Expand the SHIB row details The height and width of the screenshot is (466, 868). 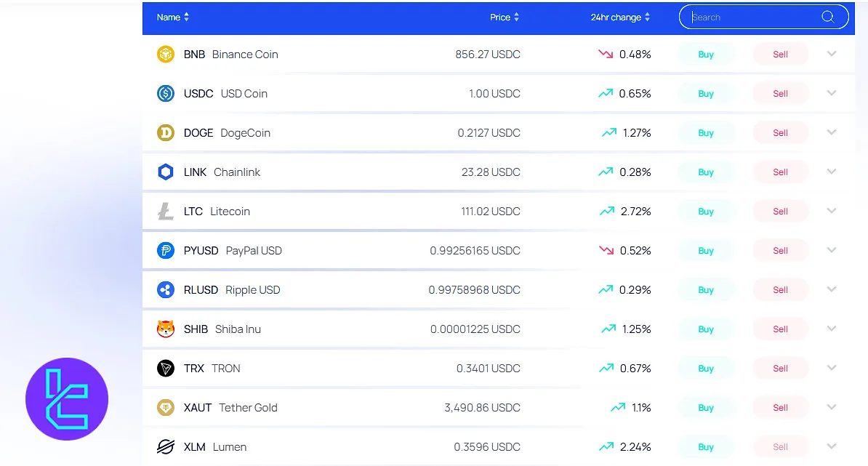832,329
